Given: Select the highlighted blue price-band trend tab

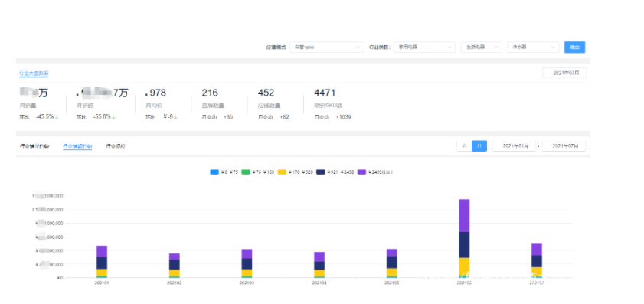Looking at the screenshot, I should click(x=77, y=146).
